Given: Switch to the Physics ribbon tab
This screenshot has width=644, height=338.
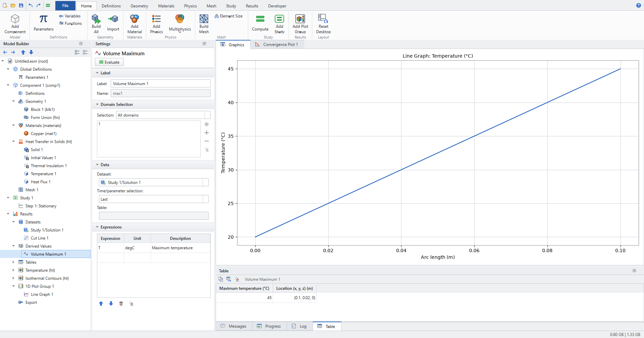Looking at the screenshot, I should [x=190, y=6].
